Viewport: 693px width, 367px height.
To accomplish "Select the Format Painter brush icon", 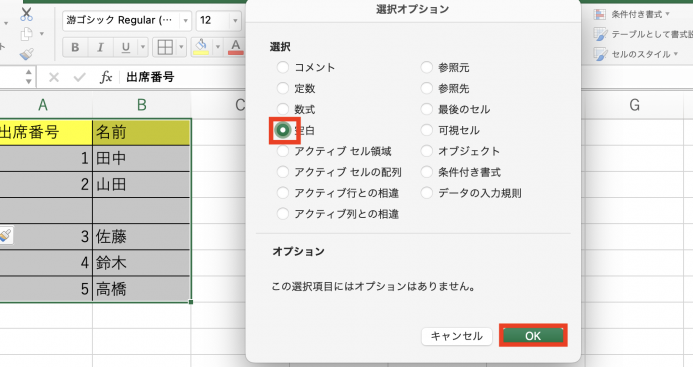I will pyautogui.click(x=27, y=54).
